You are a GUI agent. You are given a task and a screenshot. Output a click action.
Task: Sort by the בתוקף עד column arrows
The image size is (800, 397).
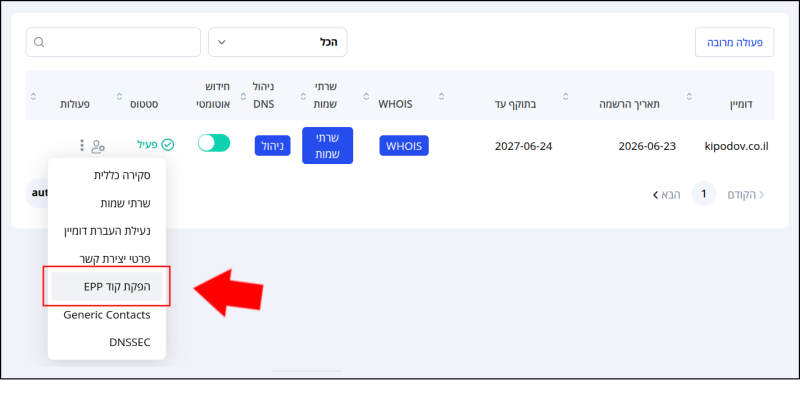(441, 96)
